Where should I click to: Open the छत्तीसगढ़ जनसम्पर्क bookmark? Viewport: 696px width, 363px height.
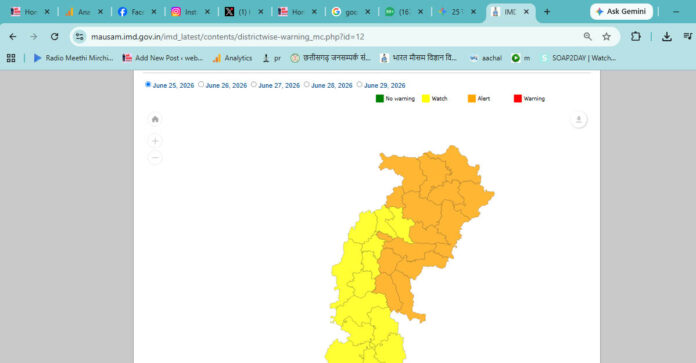330,58
